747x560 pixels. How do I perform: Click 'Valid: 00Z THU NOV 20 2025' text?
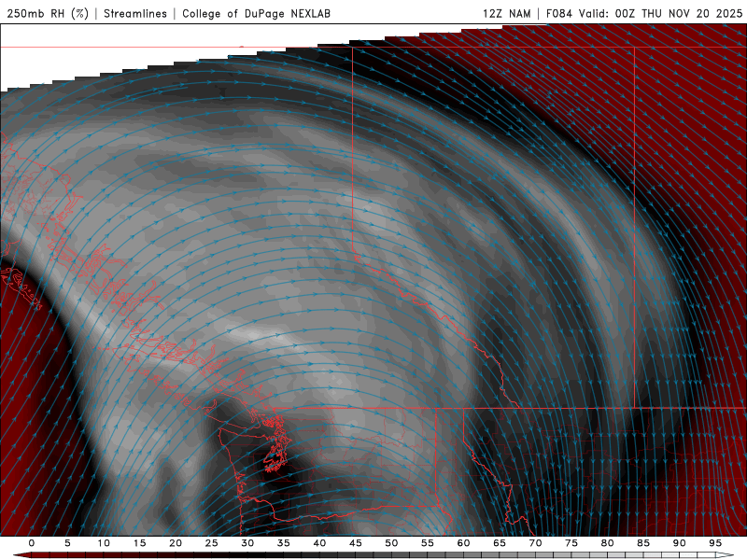[x=661, y=13]
